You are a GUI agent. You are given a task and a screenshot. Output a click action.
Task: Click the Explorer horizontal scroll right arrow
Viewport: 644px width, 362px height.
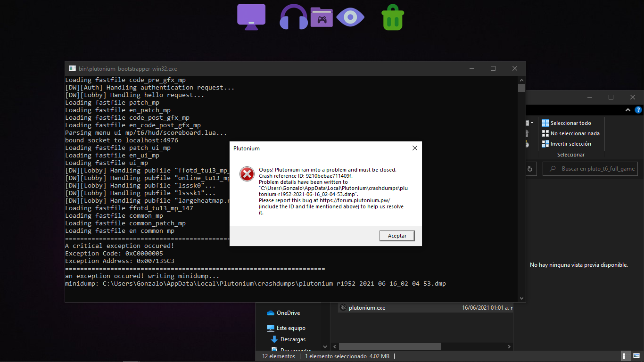click(x=509, y=346)
